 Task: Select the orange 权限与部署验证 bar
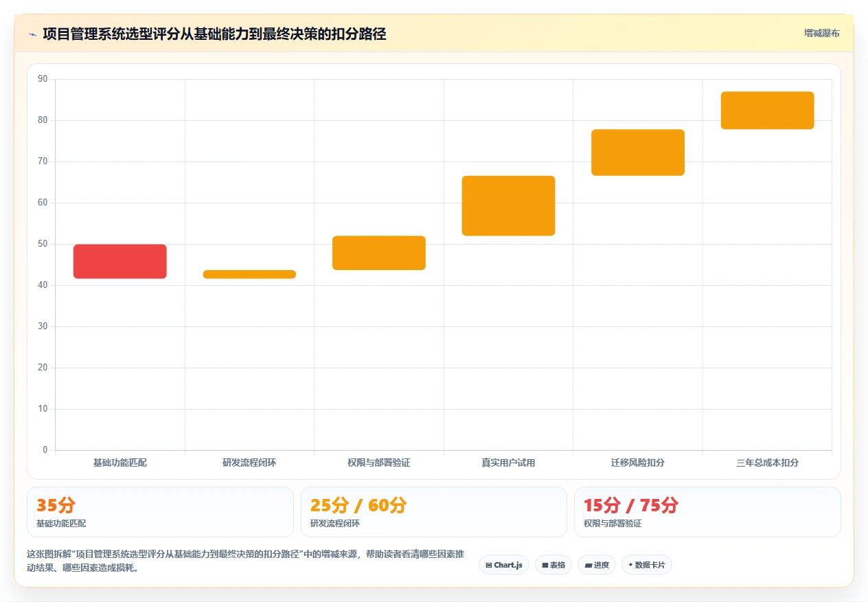pos(379,253)
